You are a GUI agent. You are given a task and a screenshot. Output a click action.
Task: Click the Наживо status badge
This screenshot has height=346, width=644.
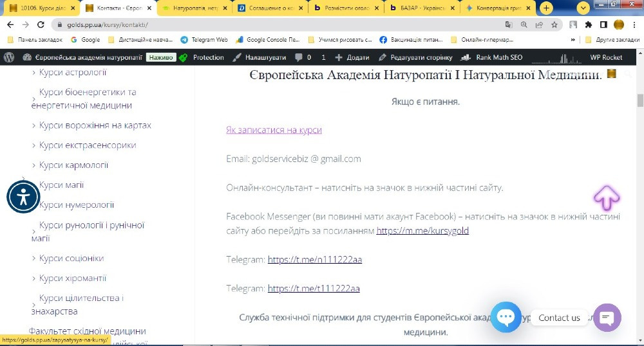tap(161, 57)
